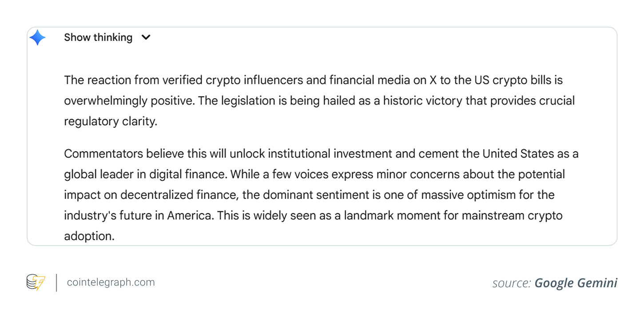
Task: Expand the Show thinking chevron
Action: 146,38
